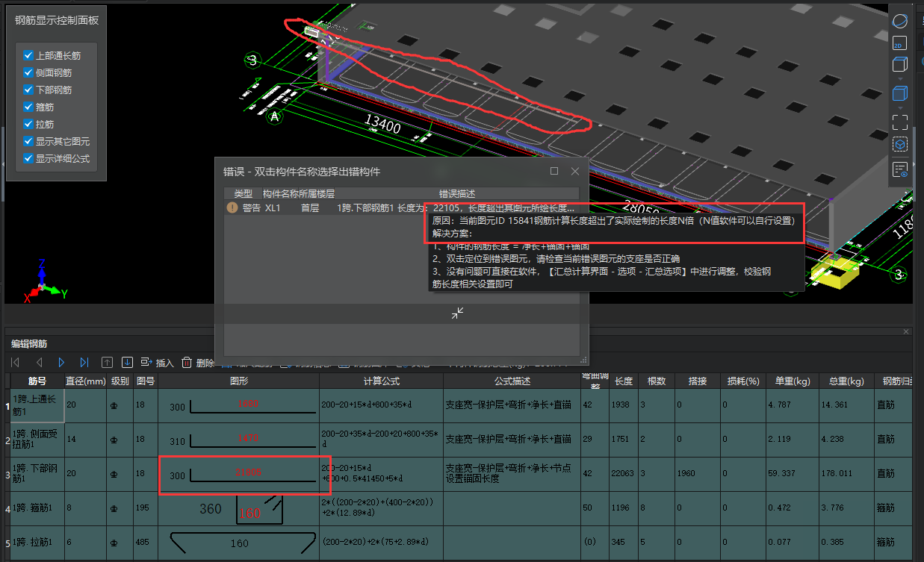The height and width of the screenshot is (562, 924).
Task: Toggle the 拉筋 checkbox
Action: pos(28,124)
